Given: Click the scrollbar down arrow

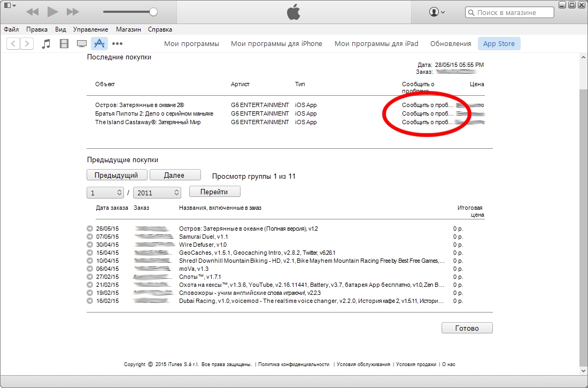Looking at the screenshot, I should click(583, 371).
